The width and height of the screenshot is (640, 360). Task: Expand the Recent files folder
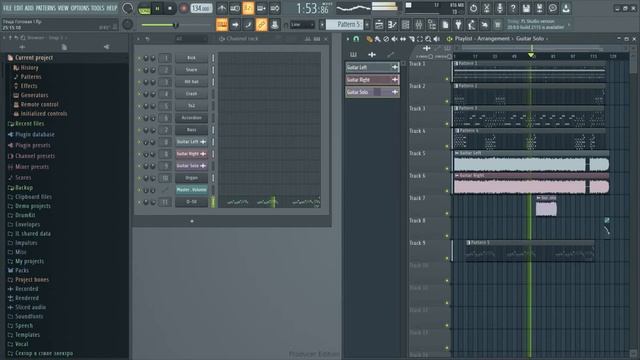pos(26,124)
